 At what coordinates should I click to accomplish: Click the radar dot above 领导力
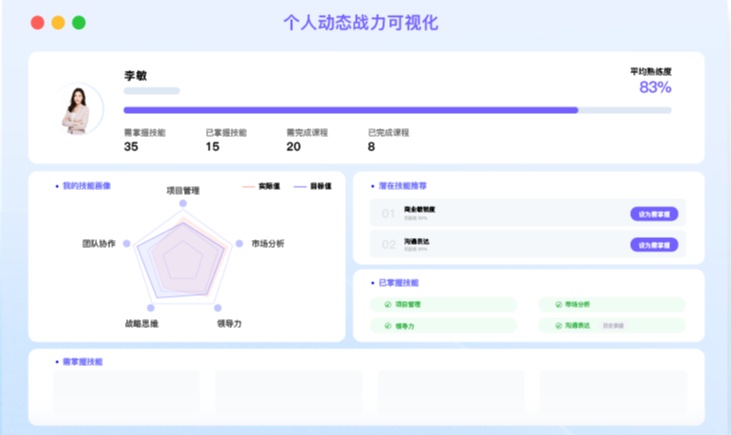pyautogui.click(x=218, y=308)
